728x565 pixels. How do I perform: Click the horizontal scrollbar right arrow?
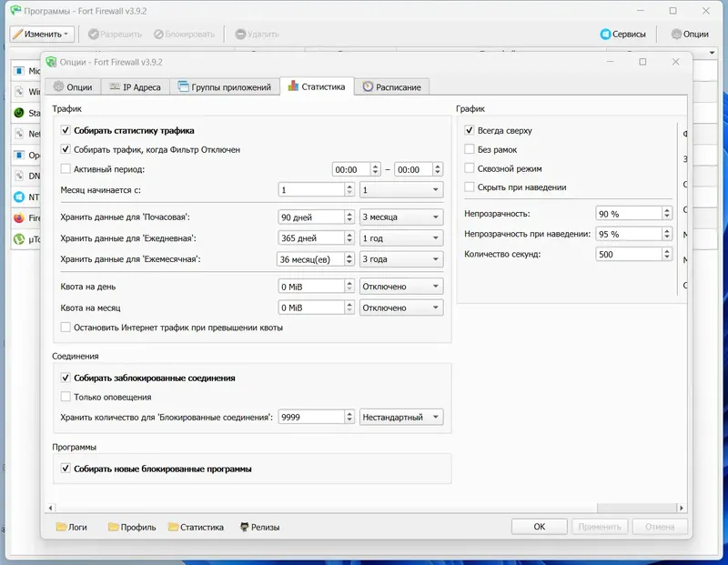pyautogui.click(x=681, y=508)
